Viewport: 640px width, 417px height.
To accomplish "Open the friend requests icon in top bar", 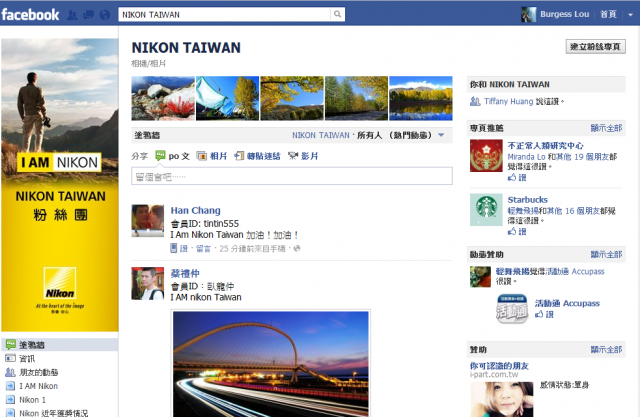I will tap(72, 15).
